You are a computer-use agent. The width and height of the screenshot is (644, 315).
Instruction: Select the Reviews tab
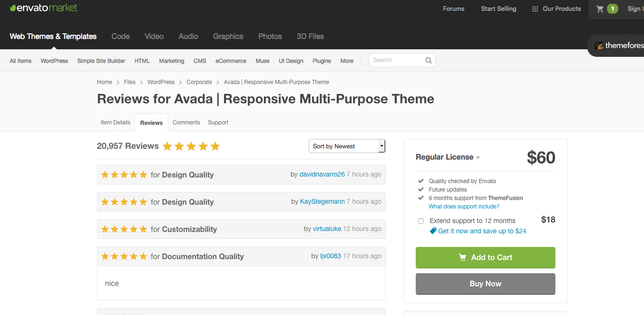[151, 123]
